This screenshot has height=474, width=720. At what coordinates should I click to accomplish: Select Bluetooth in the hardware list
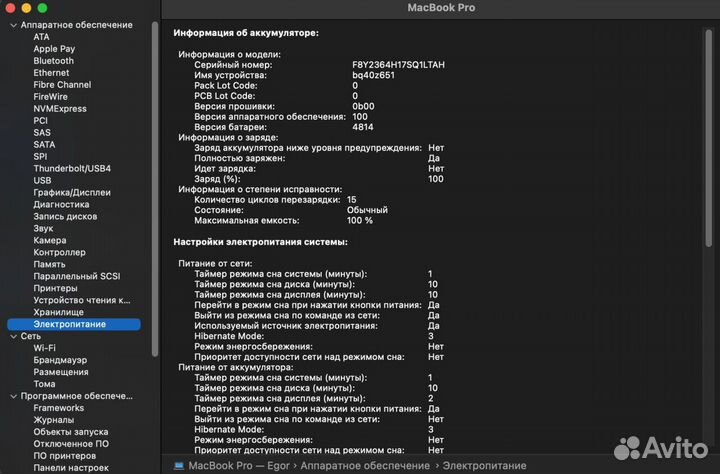tap(53, 61)
